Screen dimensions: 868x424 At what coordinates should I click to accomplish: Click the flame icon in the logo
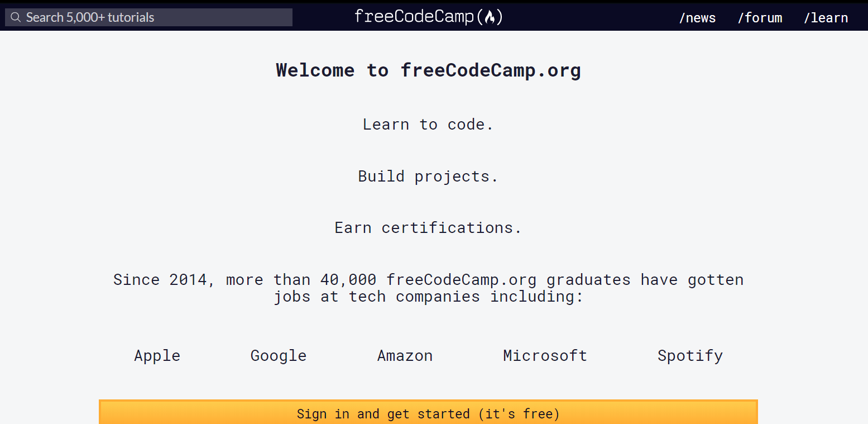[x=490, y=17]
